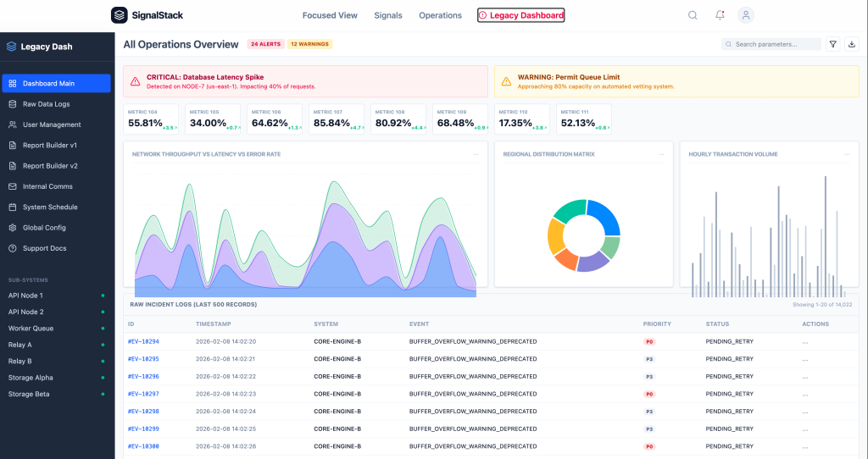Viewport: 868px width, 459px height.
Task: Open Support Docs help item
Action: [44, 248]
